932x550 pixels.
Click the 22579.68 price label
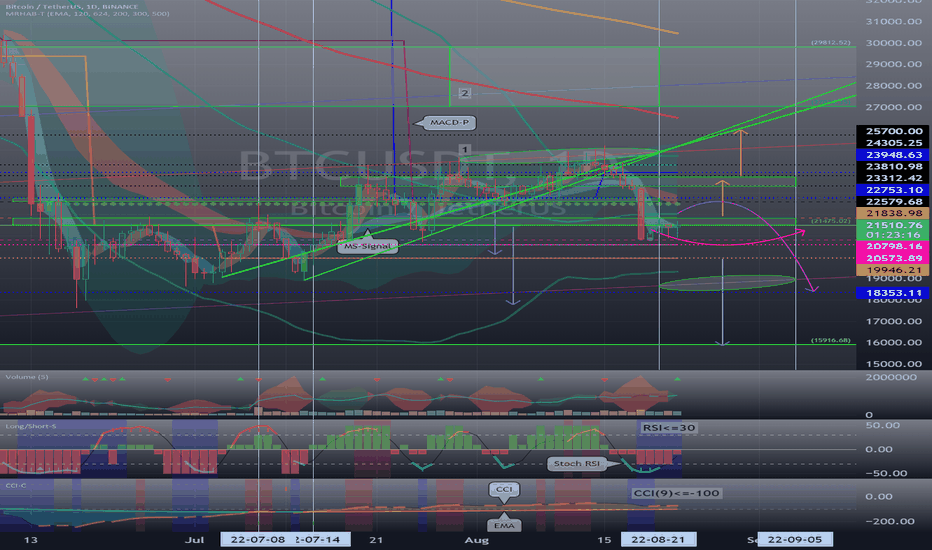tap(894, 202)
